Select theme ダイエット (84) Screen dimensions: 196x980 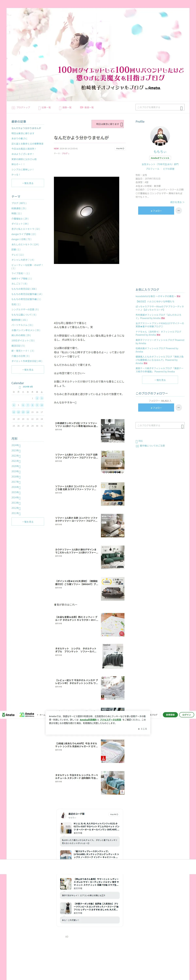tap(20, 224)
